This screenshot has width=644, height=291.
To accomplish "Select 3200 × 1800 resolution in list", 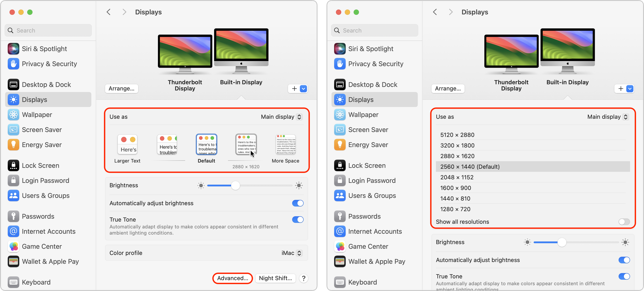I will 457,145.
